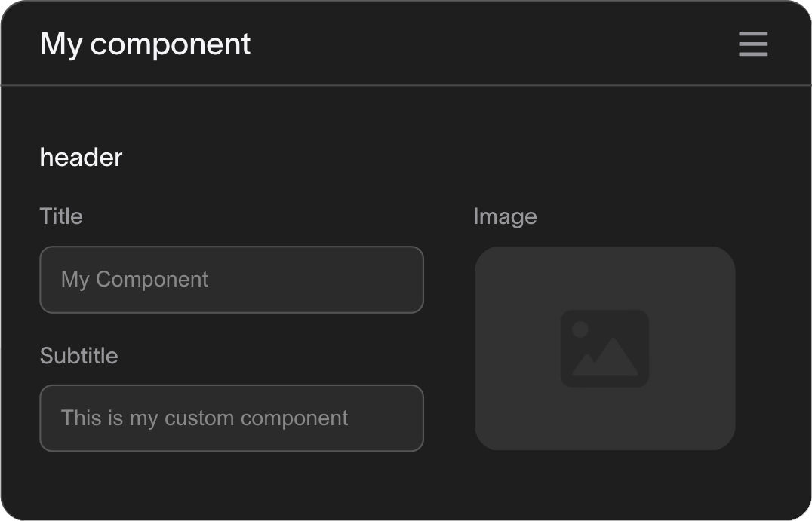This screenshot has width=812, height=521.
Task: Collapse the header group label
Action: [81, 157]
